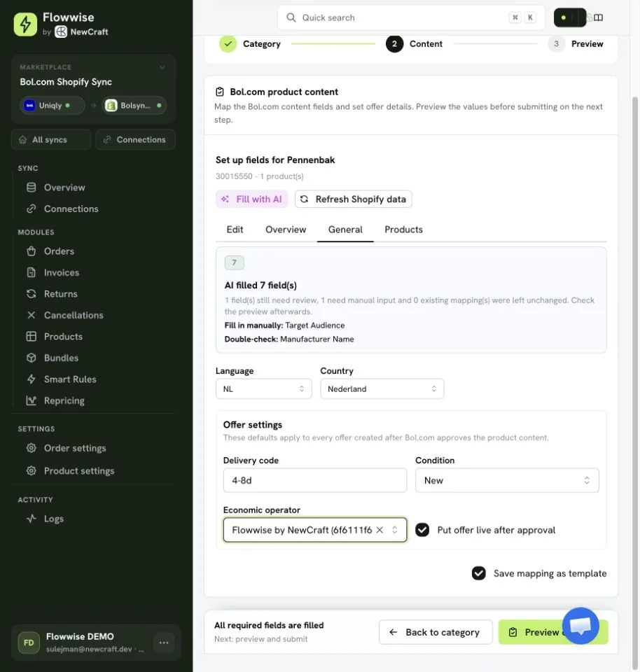Viewport: 640px width, 672px height.
Task: Edit the Delivery code field
Action: (x=314, y=480)
